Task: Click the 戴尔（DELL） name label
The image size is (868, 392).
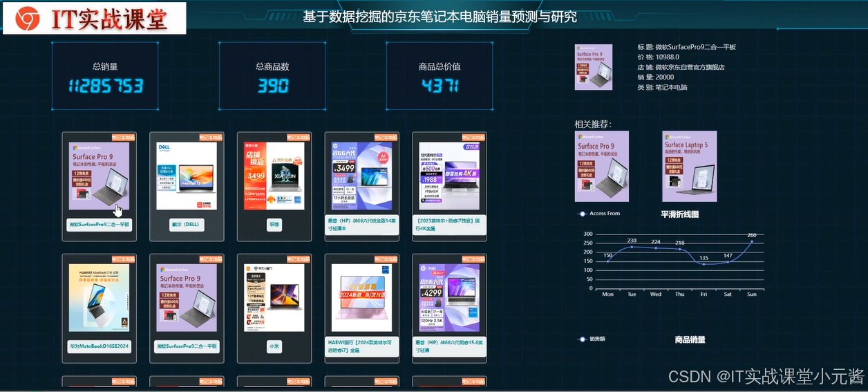Action: click(x=187, y=225)
